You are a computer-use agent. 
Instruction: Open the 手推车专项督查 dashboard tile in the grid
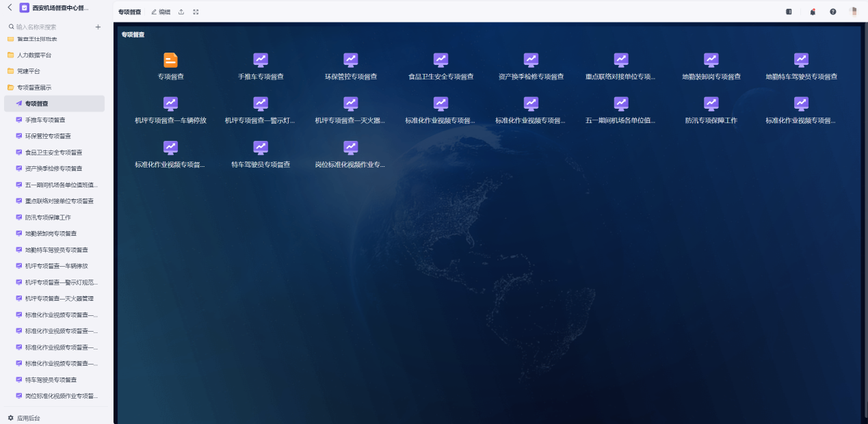click(261, 66)
